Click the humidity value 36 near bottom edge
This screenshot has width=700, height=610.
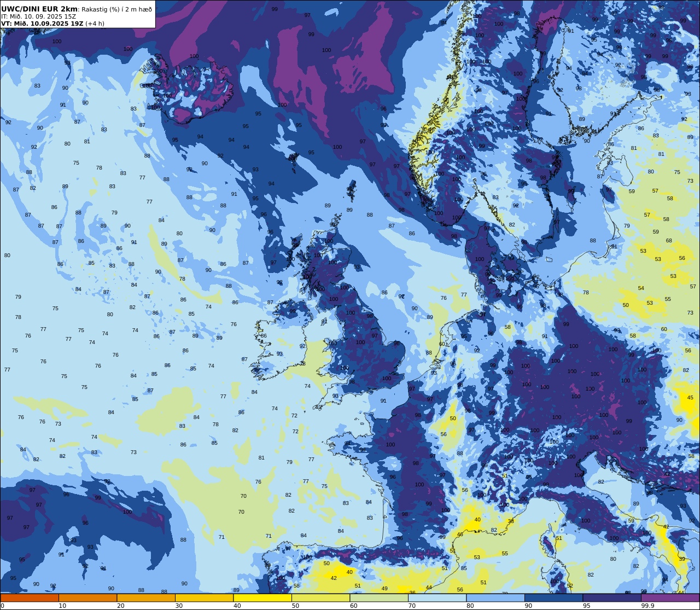click(412, 592)
